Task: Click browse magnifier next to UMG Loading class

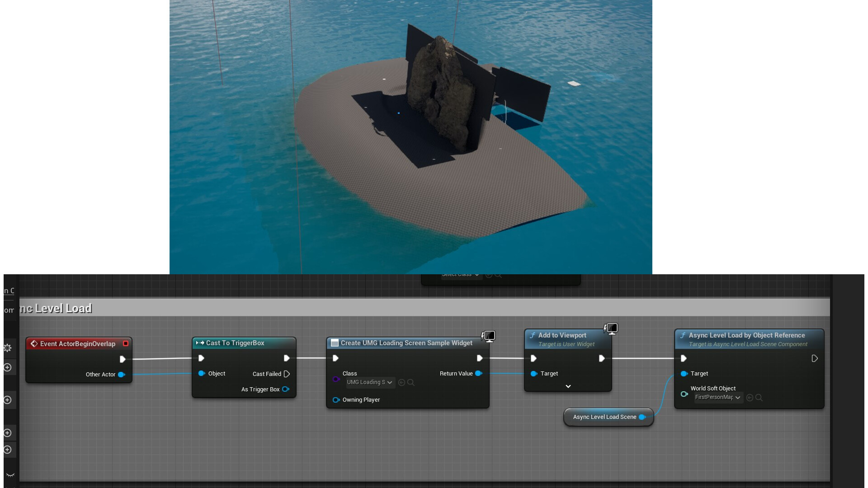Action: 411,383
